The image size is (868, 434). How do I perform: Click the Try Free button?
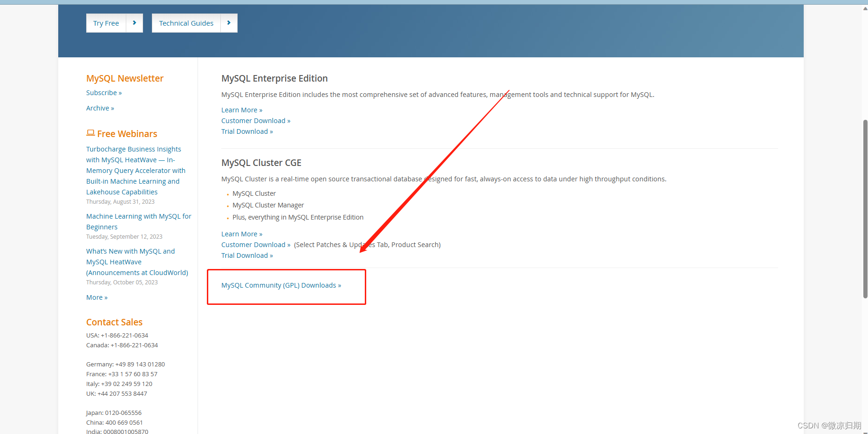[x=106, y=23]
